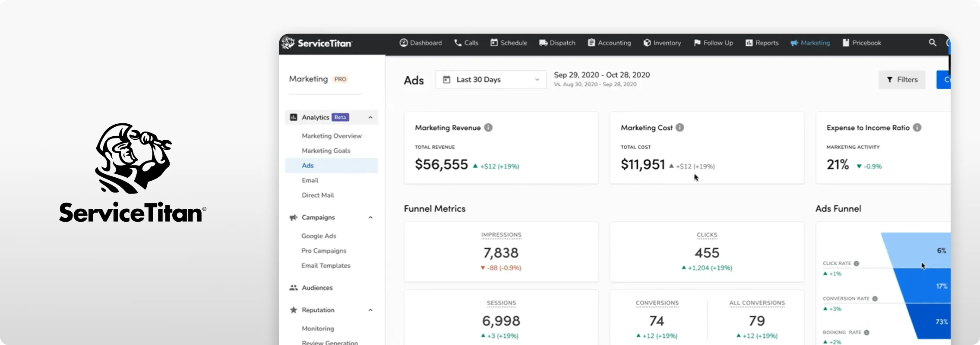
Task: Click the Beta badge beside Analytics
Action: pos(340,117)
